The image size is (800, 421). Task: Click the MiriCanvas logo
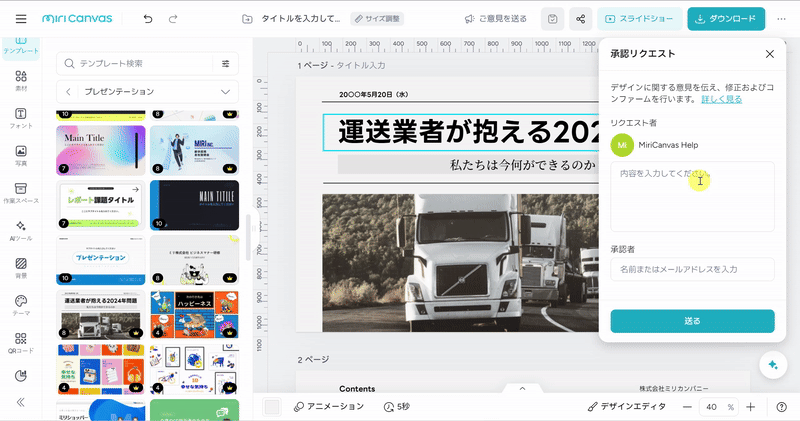click(x=77, y=19)
